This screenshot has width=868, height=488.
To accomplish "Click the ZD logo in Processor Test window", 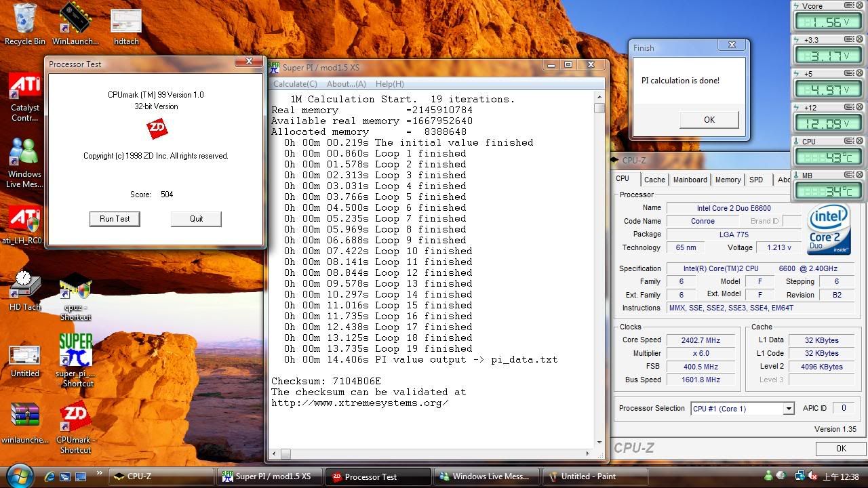I will tap(157, 129).
